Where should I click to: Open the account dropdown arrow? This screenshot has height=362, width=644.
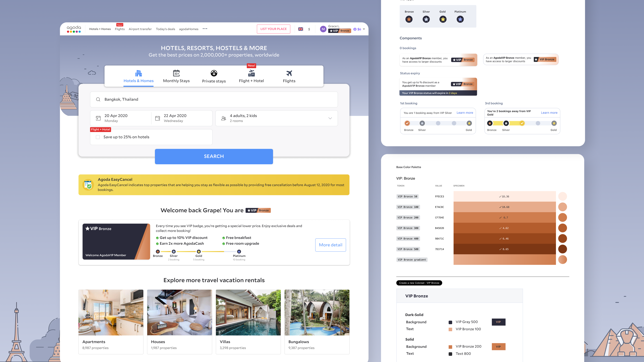[364, 29]
